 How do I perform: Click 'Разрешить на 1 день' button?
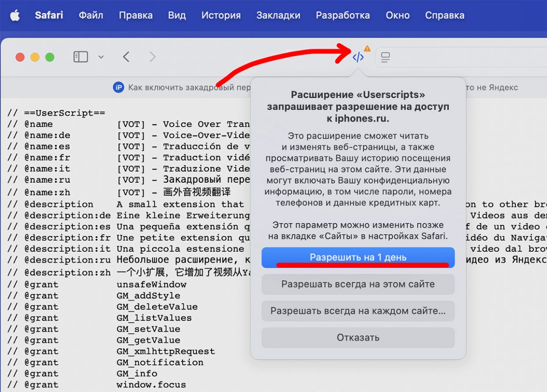pos(358,258)
